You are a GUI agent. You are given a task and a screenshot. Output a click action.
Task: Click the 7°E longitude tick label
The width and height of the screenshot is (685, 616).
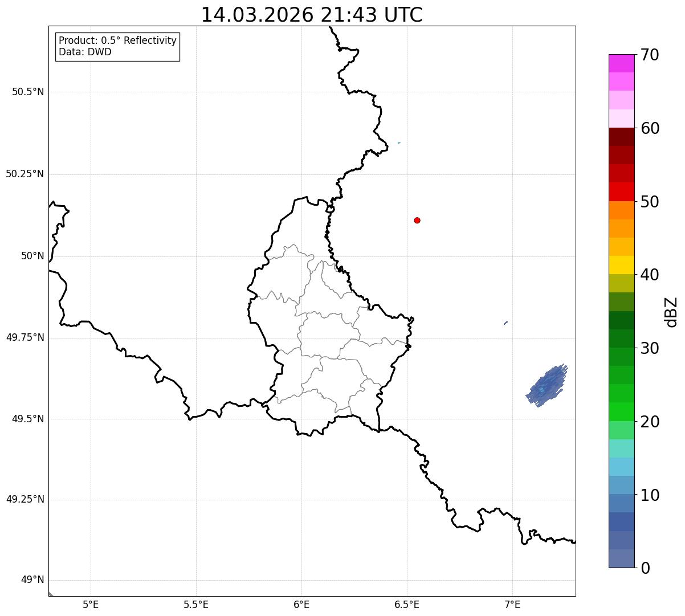click(x=512, y=603)
